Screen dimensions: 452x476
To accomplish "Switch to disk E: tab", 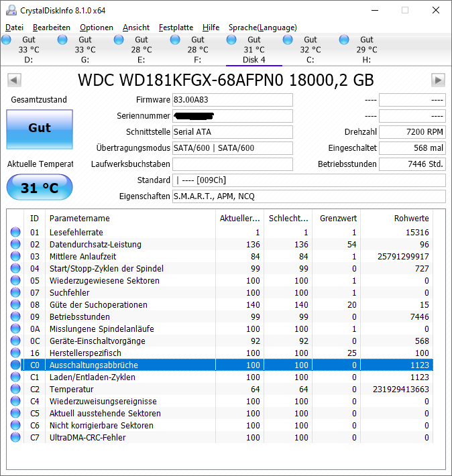I will point(142,50).
